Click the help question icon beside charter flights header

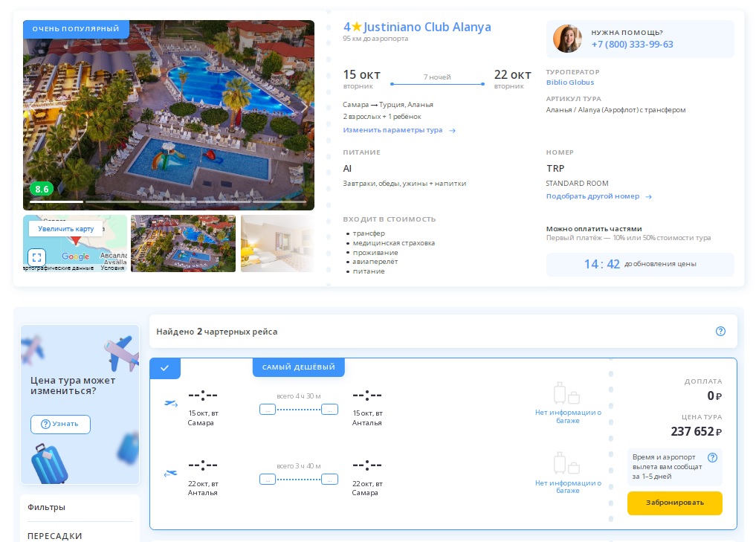pyautogui.click(x=720, y=332)
